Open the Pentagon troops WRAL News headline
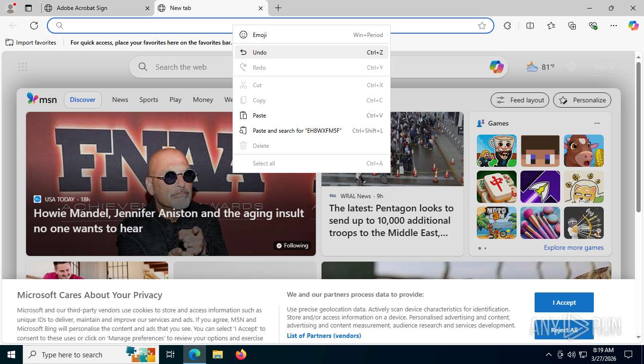Screen dimensions: 644x364 392,220
